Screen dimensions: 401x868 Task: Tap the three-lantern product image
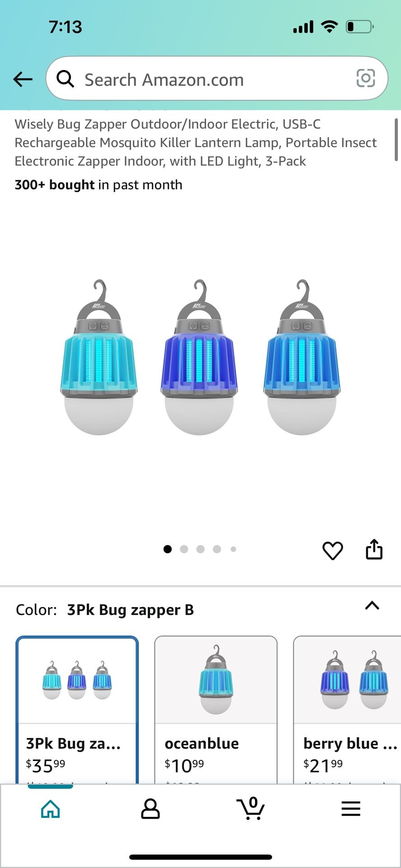pos(200,357)
